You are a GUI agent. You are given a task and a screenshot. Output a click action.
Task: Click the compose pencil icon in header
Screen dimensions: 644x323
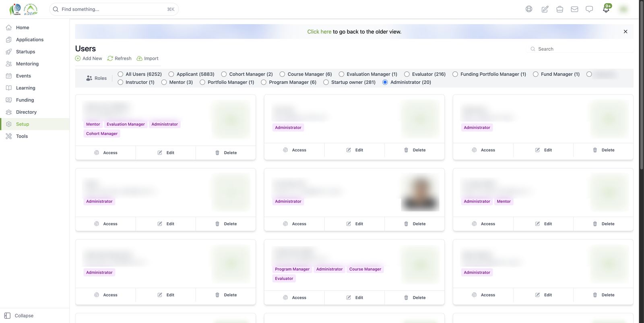(x=545, y=9)
